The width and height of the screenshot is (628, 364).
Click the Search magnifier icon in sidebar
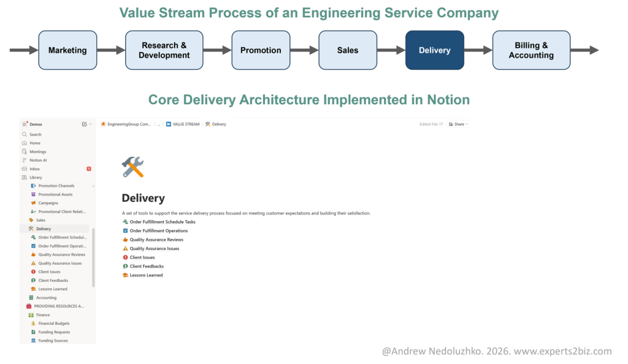pos(25,134)
